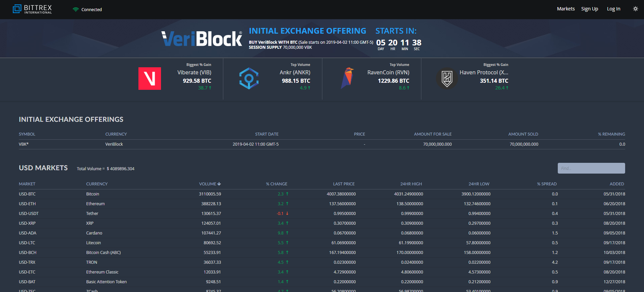644x292 pixels.
Task: Click green up arrow in USD-BTC row
Action: tap(287, 194)
